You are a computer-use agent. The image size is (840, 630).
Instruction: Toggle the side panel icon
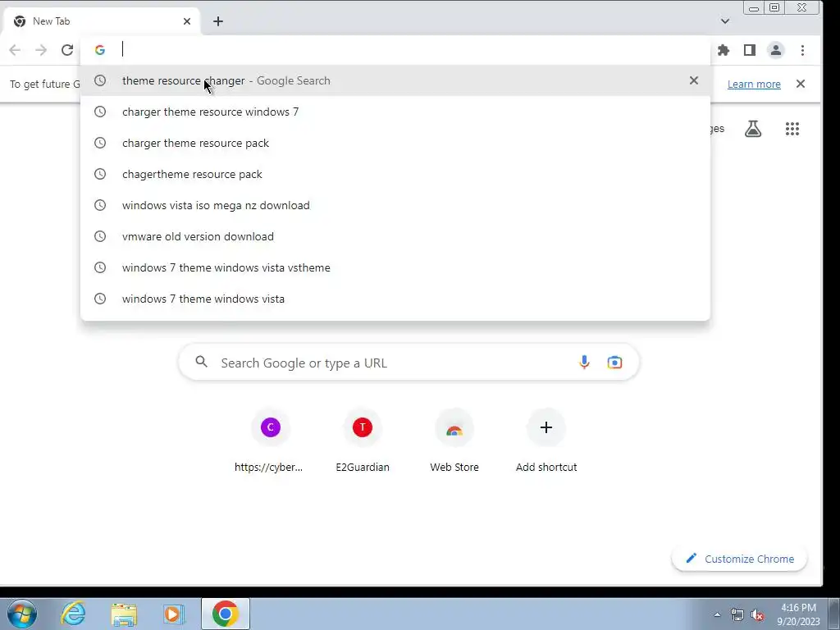750,50
